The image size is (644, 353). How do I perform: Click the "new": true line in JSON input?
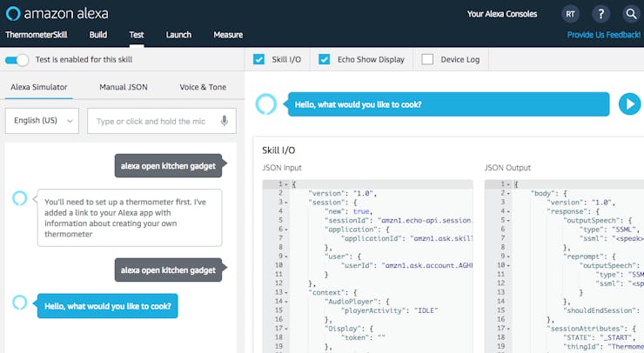click(348, 211)
